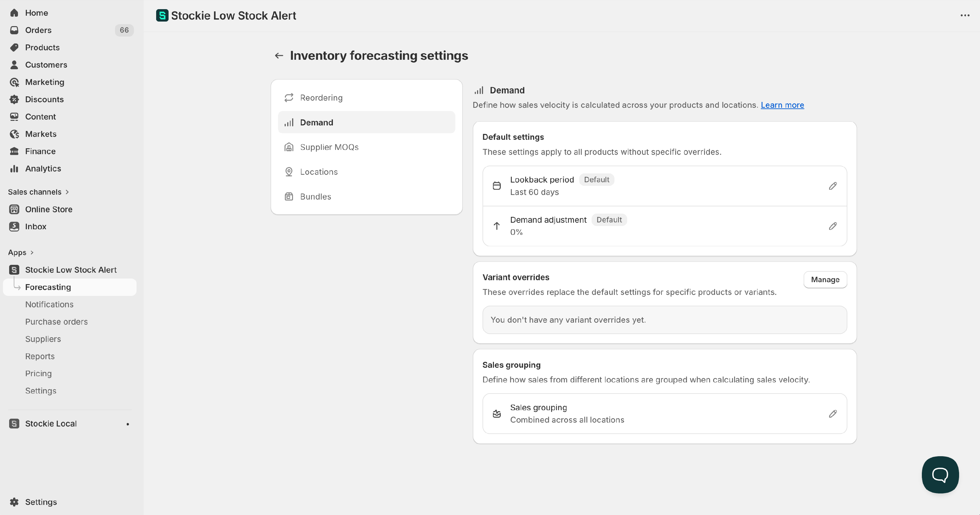
Task: Expand the Apps section chevron
Action: click(32, 252)
